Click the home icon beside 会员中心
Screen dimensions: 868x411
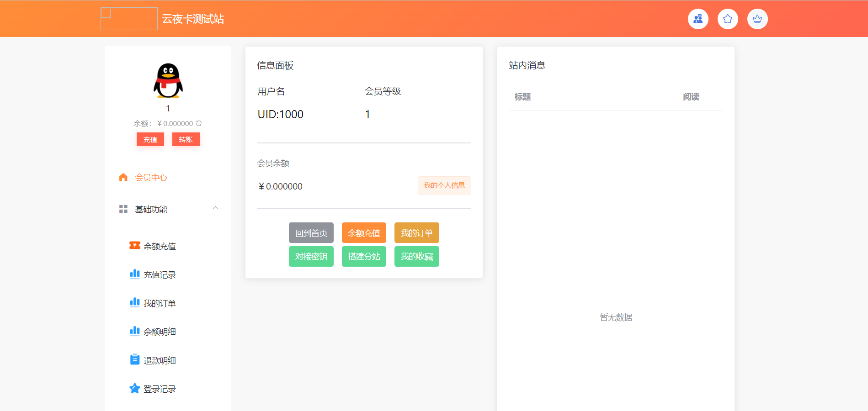point(123,177)
